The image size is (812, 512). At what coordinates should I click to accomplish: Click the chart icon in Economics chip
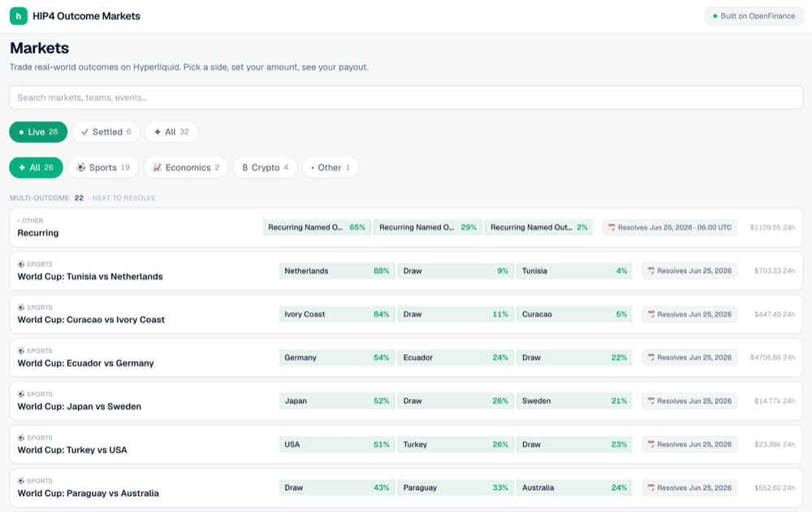click(157, 167)
